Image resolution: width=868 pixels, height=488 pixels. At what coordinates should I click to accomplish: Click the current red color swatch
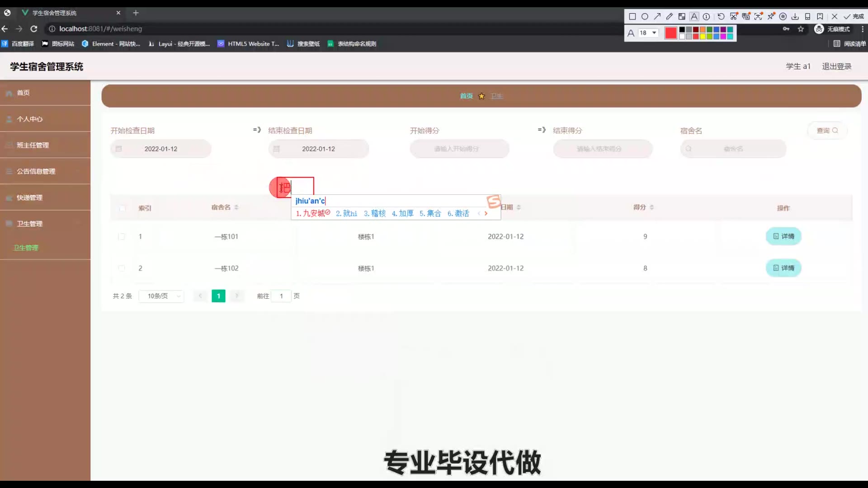[670, 33]
